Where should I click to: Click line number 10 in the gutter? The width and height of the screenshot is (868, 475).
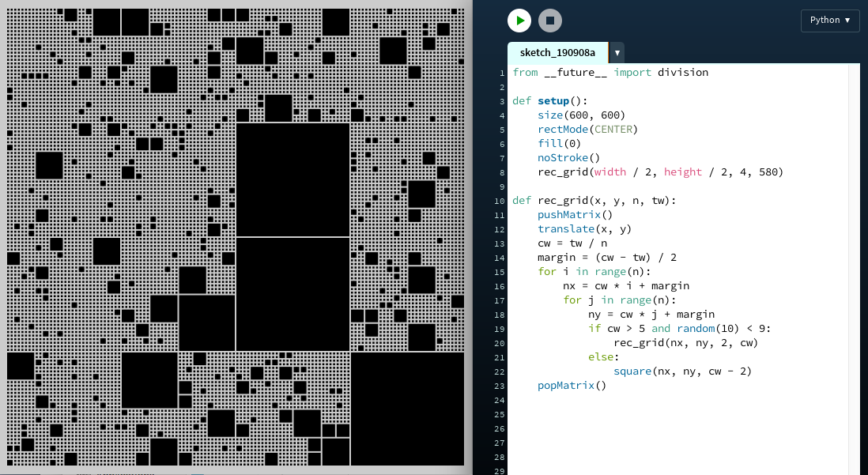coord(500,201)
